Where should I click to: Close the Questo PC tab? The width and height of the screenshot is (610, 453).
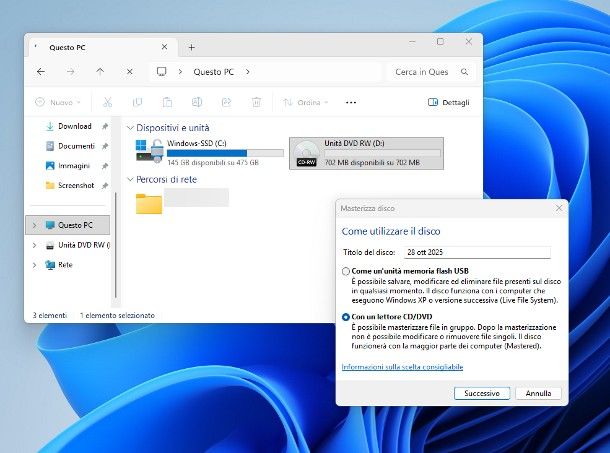[x=165, y=47]
